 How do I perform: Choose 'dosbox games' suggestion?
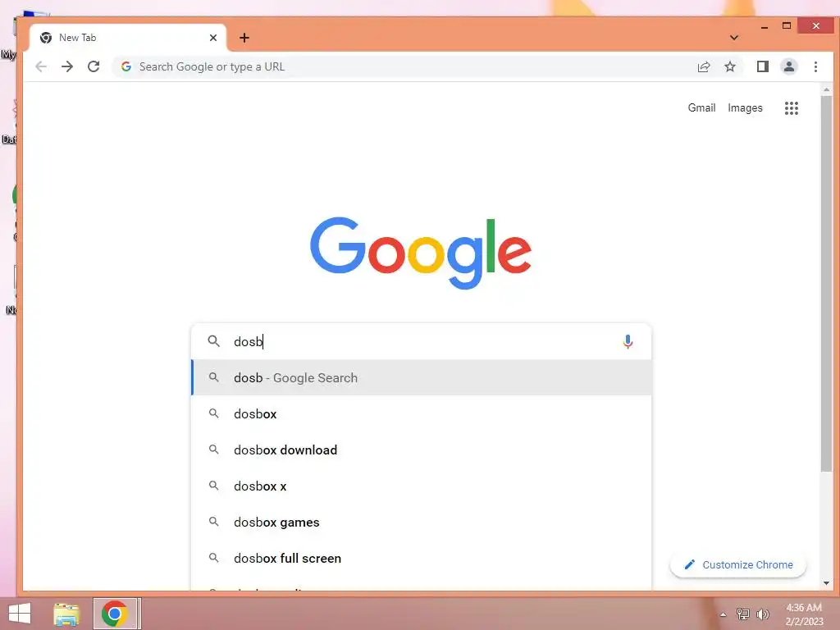pyautogui.click(x=421, y=523)
